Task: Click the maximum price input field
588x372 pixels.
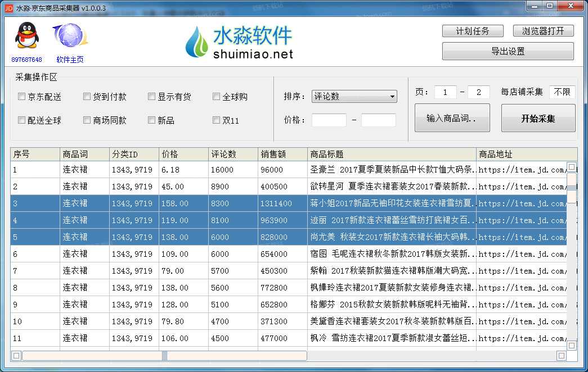Action: pos(378,120)
